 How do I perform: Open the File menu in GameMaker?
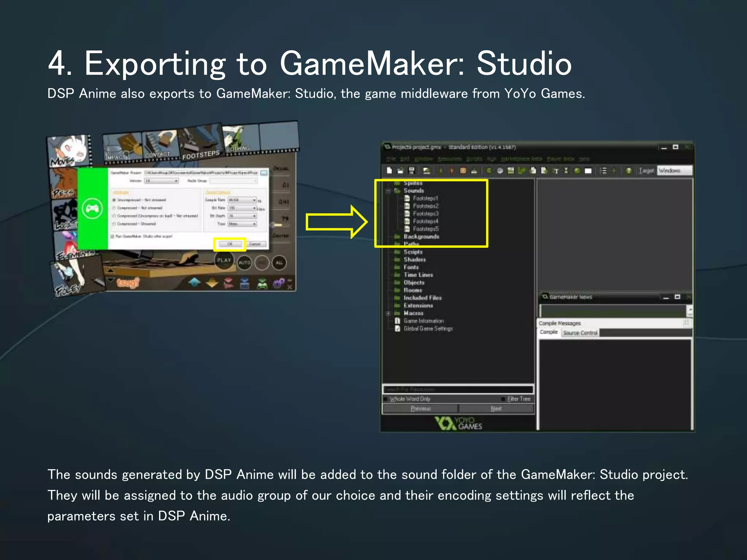point(391,159)
